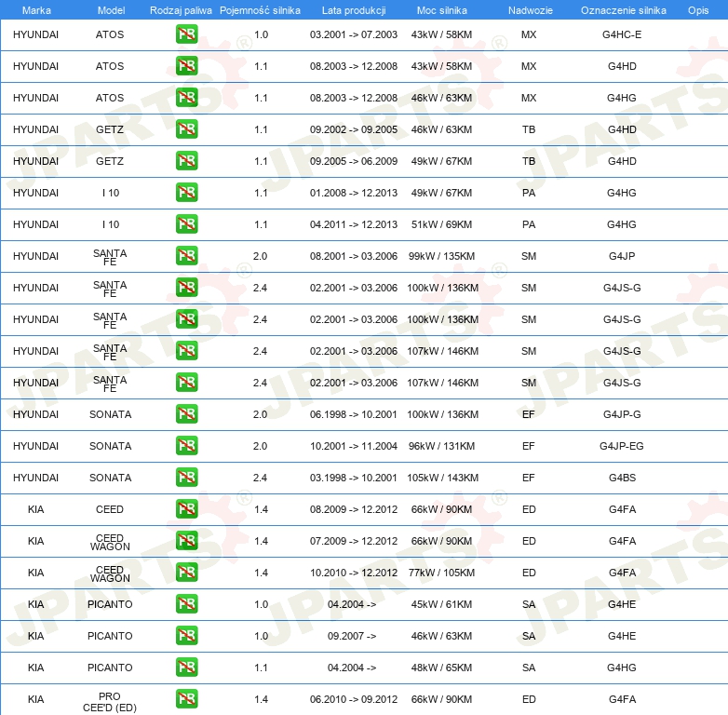Viewport: 728px width, 715px height.
Task: Click the fuel icon in the PICANTO G4HG row
Action: tap(186, 668)
